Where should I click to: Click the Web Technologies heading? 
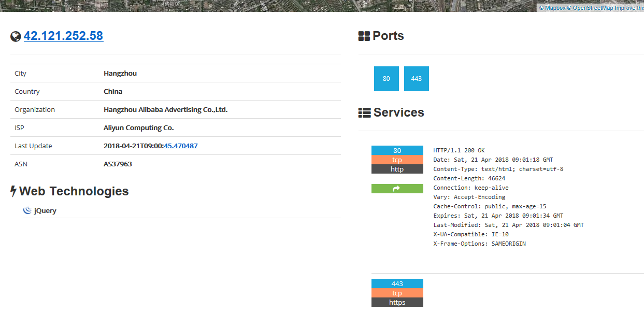click(74, 191)
